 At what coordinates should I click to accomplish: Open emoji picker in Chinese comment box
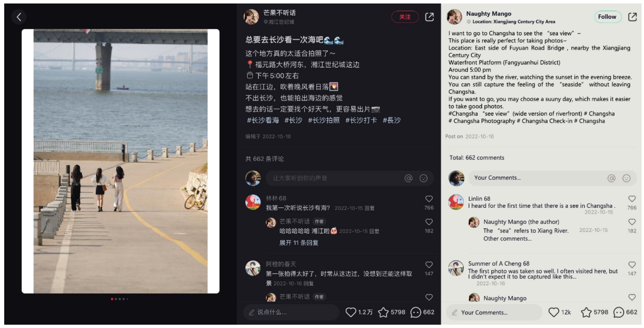tap(423, 178)
